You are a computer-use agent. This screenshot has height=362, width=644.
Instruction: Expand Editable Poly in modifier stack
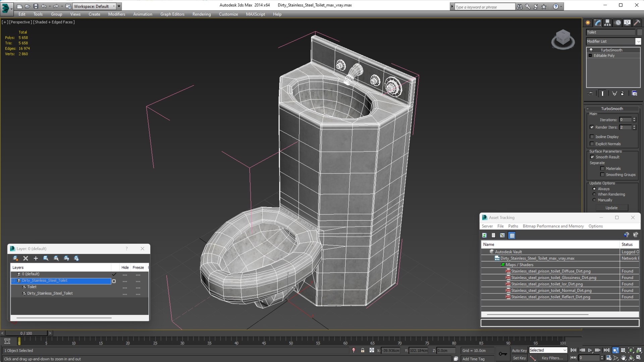coord(590,56)
